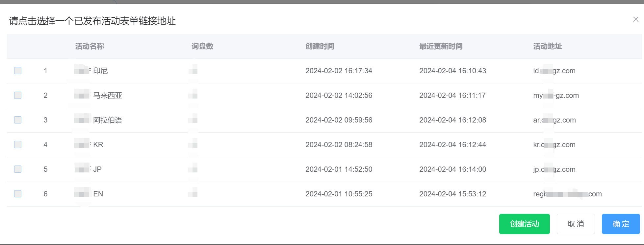This screenshot has height=245, width=644.
Task: Close the activity form selection dialog
Action: [635, 19]
